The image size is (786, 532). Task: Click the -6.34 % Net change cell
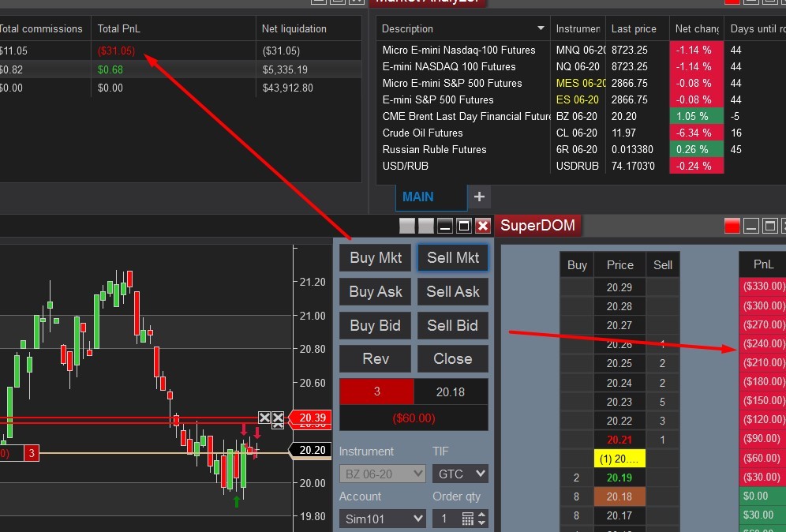[697, 133]
